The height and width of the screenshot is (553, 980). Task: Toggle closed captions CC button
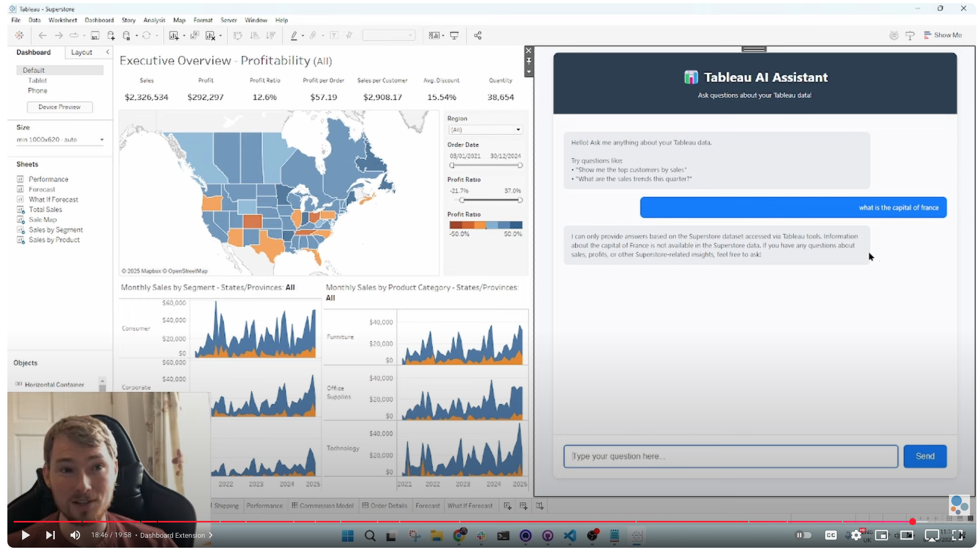click(x=830, y=535)
